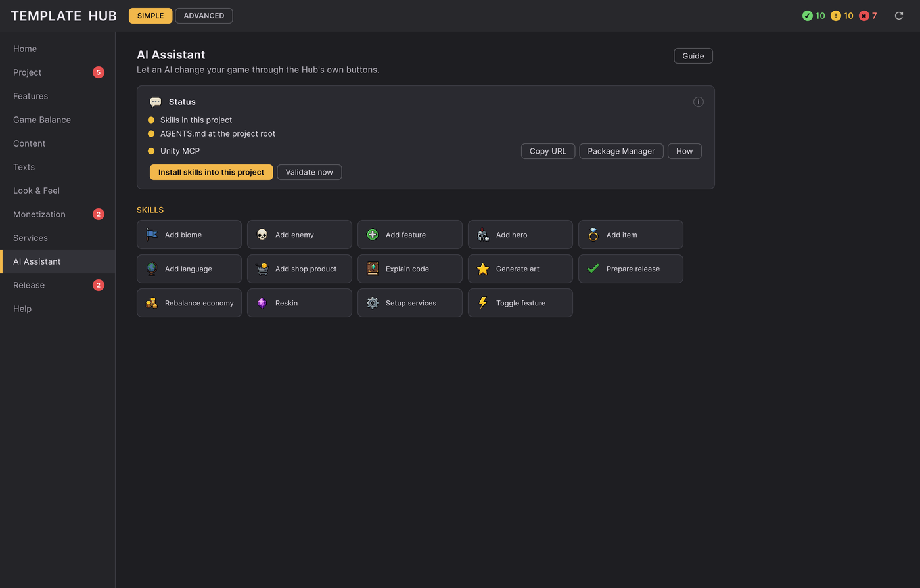Screen dimensions: 920x588
Task: Open Monetization in sidebar
Action: 58,214
